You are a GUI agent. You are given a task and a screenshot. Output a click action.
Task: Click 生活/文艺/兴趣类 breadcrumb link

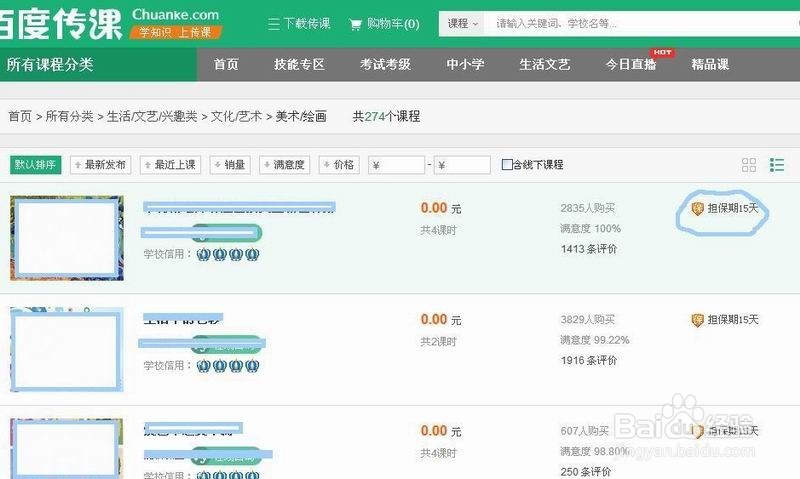[x=152, y=116]
